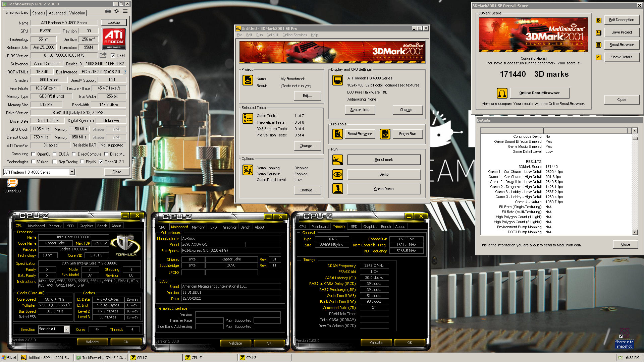This screenshot has width=644, height=362.
Task: Toggle the CUDA checkbox
Action: (x=55, y=154)
